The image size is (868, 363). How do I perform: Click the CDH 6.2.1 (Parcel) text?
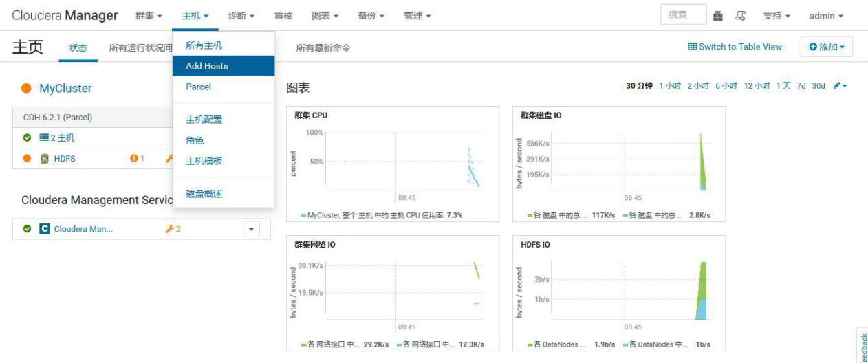[x=58, y=118]
